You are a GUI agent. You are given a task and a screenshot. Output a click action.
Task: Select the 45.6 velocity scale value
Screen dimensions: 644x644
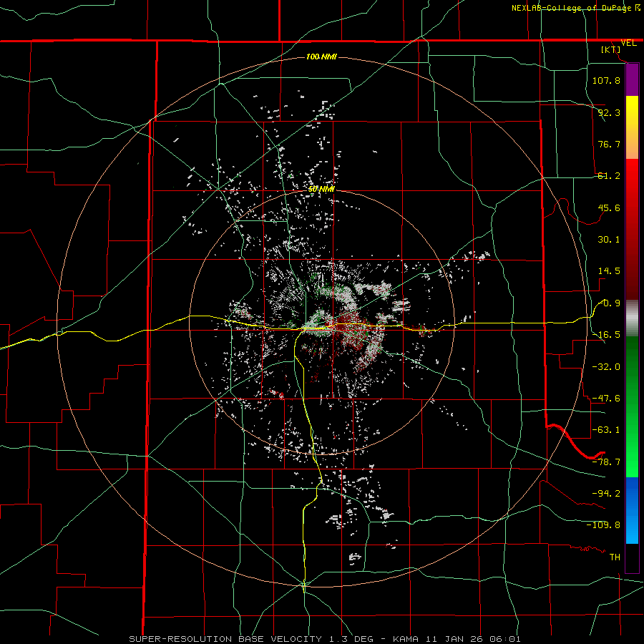(609, 208)
